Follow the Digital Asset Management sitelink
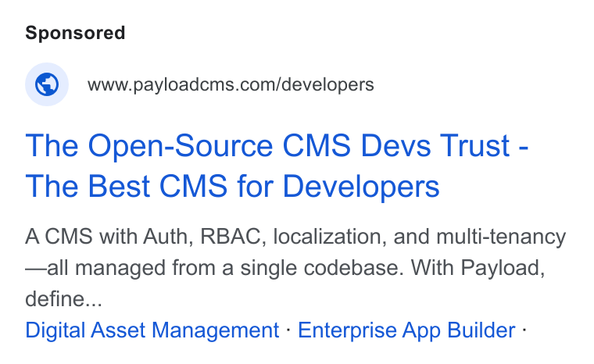This screenshot has width=594, height=364. click(152, 330)
